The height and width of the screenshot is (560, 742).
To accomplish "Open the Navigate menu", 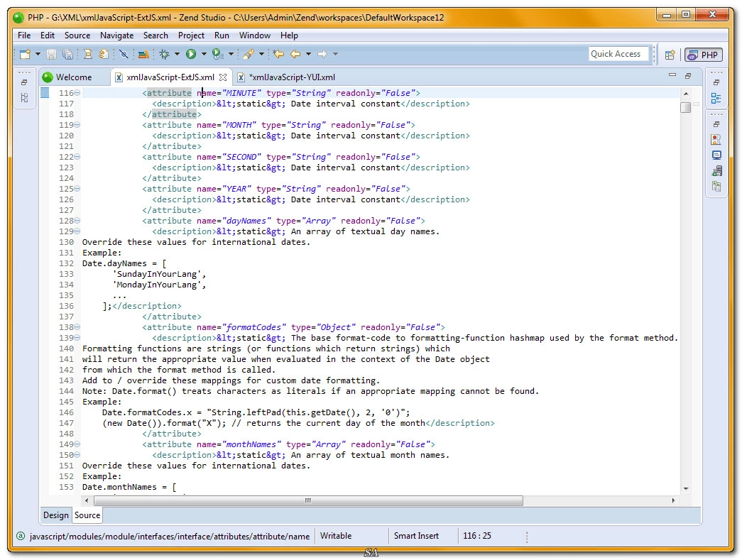I will pyautogui.click(x=117, y=35).
